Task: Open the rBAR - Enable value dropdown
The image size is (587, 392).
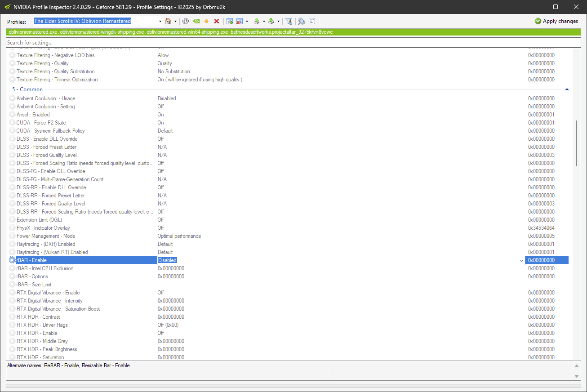Action: tap(521, 260)
